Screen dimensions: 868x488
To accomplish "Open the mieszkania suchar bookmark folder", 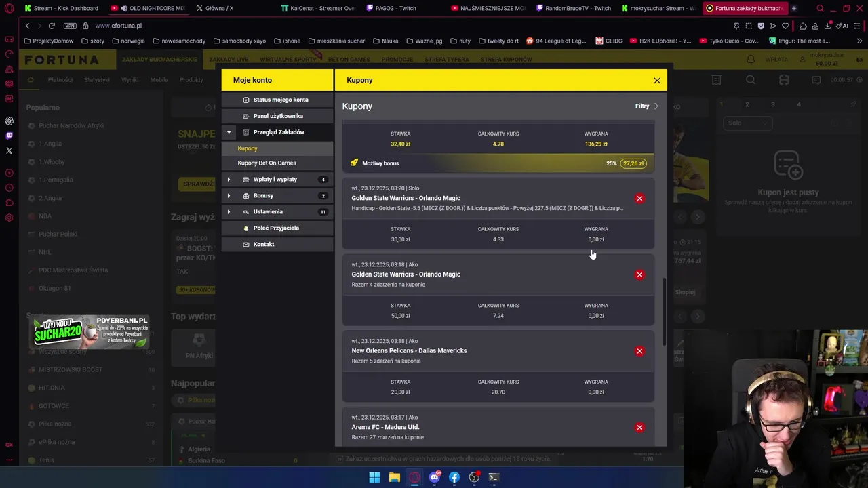I will click(x=336, y=41).
